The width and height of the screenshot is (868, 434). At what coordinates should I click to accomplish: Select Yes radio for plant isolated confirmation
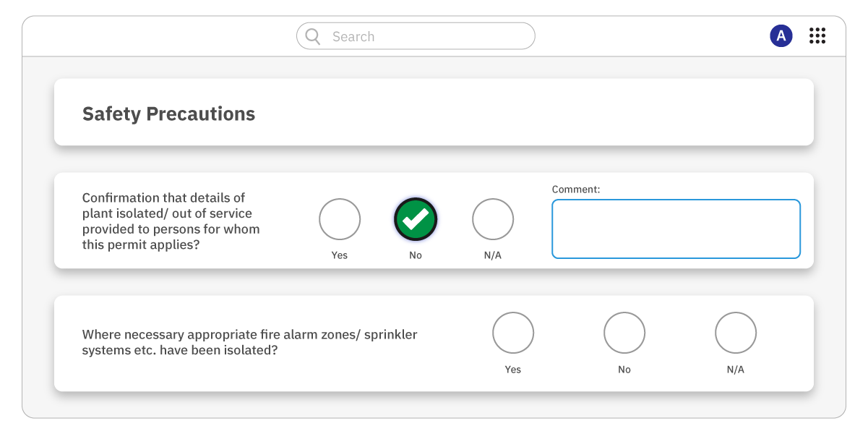(x=340, y=219)
